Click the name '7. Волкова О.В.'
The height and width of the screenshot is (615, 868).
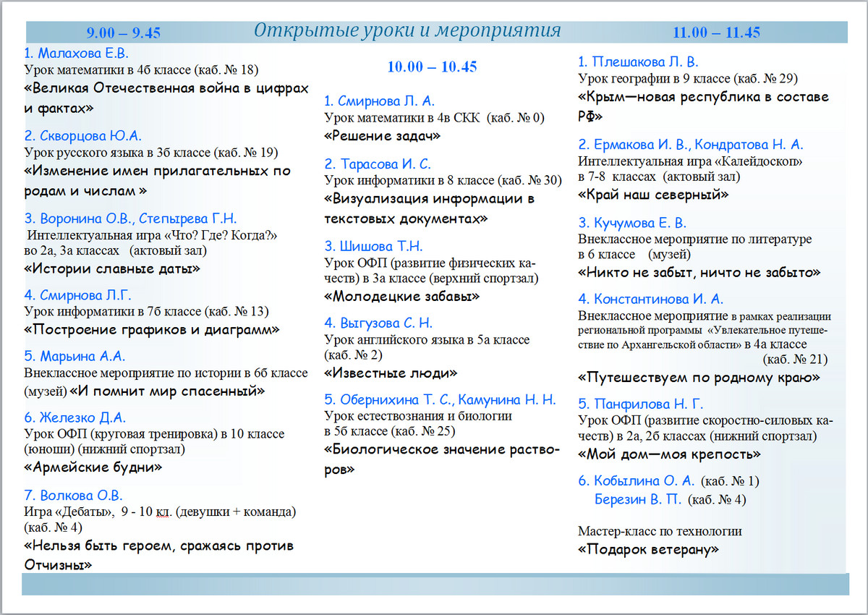click(74, 496)
